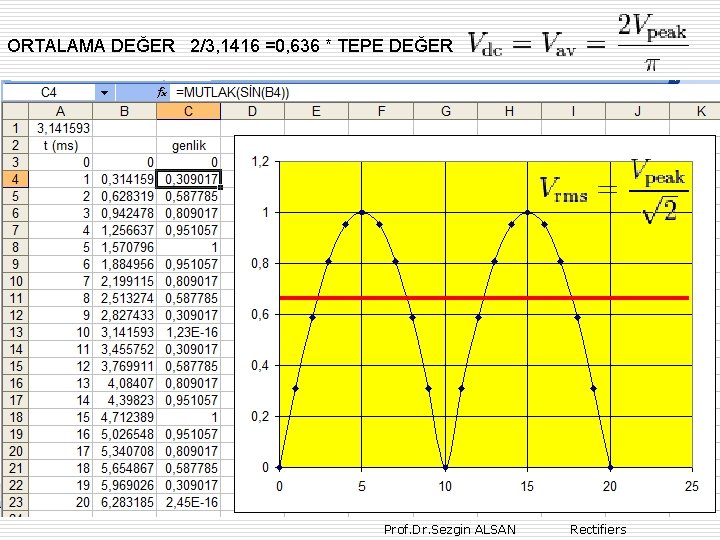
Task: Click cell A23 with value 20
Action: click(61, 502)
